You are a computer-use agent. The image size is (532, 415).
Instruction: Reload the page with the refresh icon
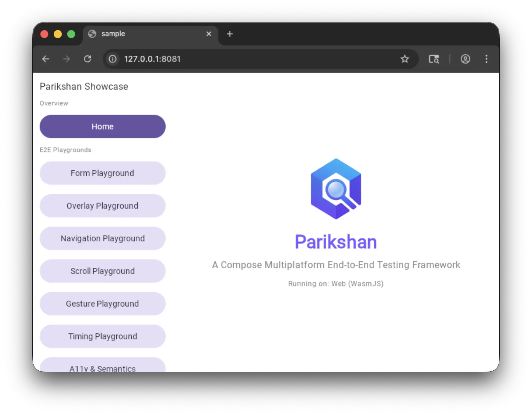pos(87,59)
